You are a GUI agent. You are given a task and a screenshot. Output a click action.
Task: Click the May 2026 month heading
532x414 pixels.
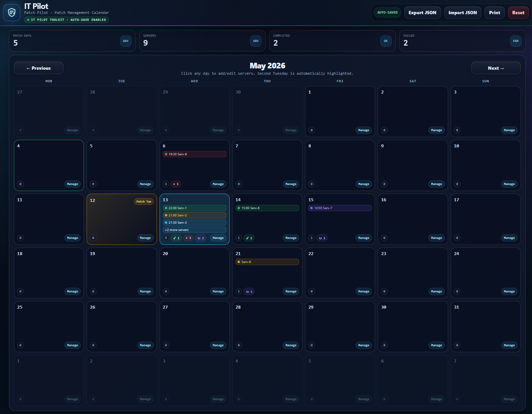267,66
